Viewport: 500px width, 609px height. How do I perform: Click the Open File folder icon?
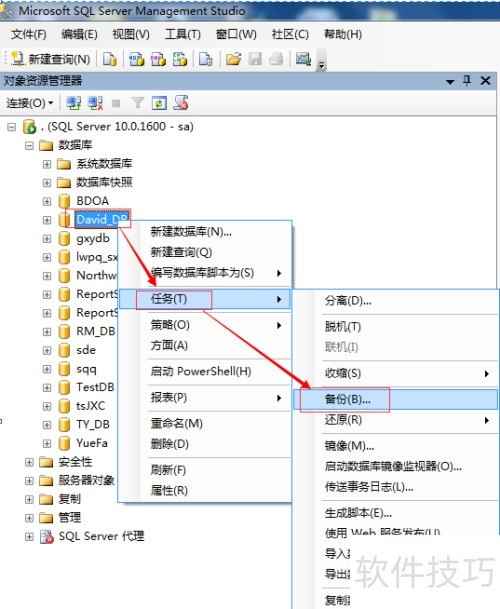pos(233,59)
